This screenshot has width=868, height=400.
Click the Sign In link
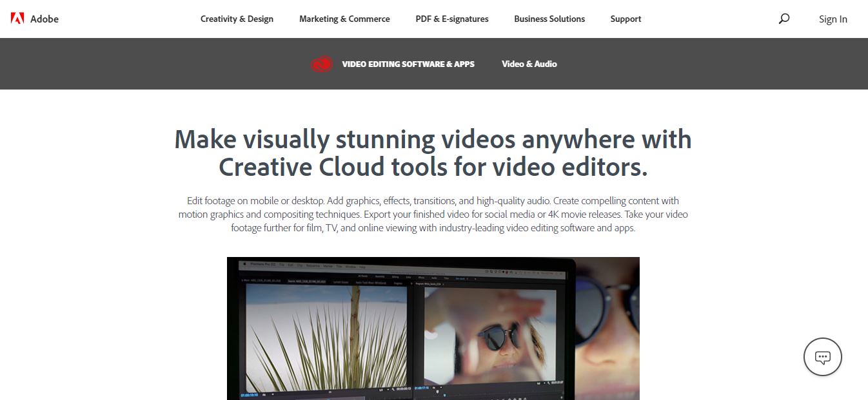(833, 19)
